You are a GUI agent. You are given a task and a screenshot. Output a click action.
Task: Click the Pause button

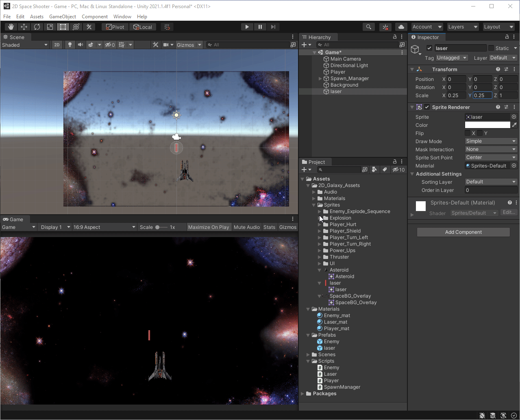coord(260,27)
